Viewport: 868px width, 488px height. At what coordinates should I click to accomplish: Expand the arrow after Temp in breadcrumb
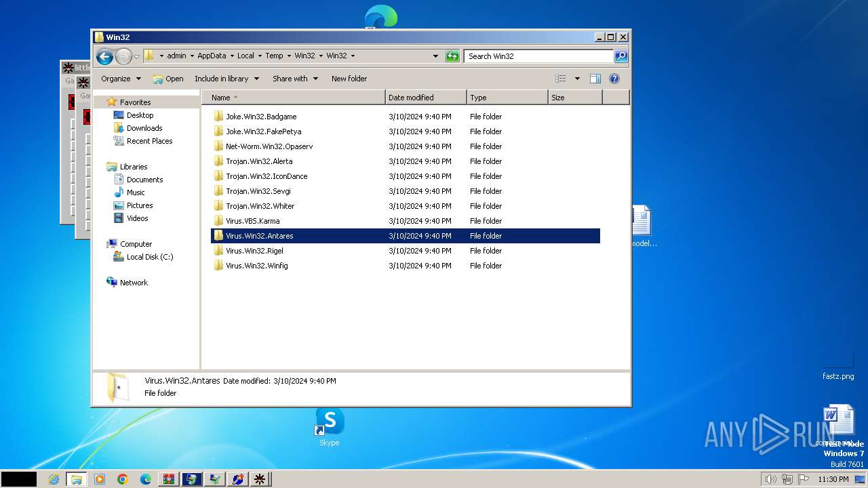tap(289, 56)
